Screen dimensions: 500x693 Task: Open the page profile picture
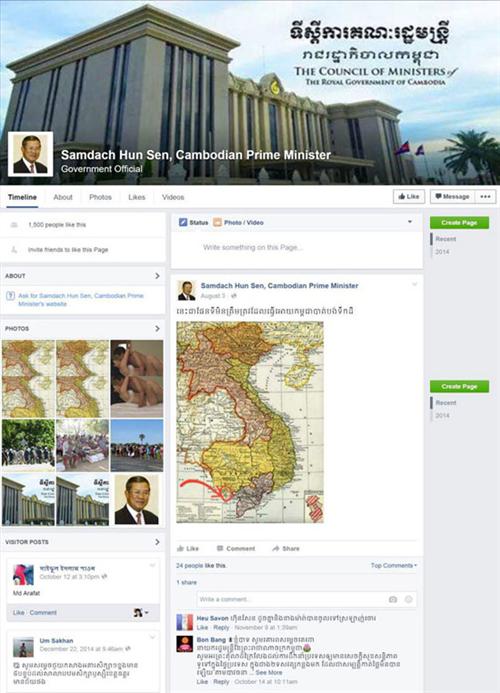pos(30,154)
